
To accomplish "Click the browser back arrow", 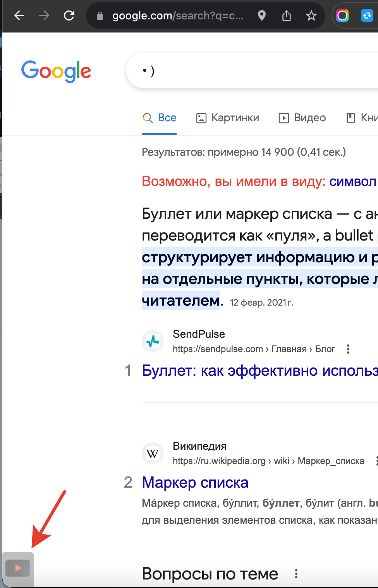I will 19,15.
